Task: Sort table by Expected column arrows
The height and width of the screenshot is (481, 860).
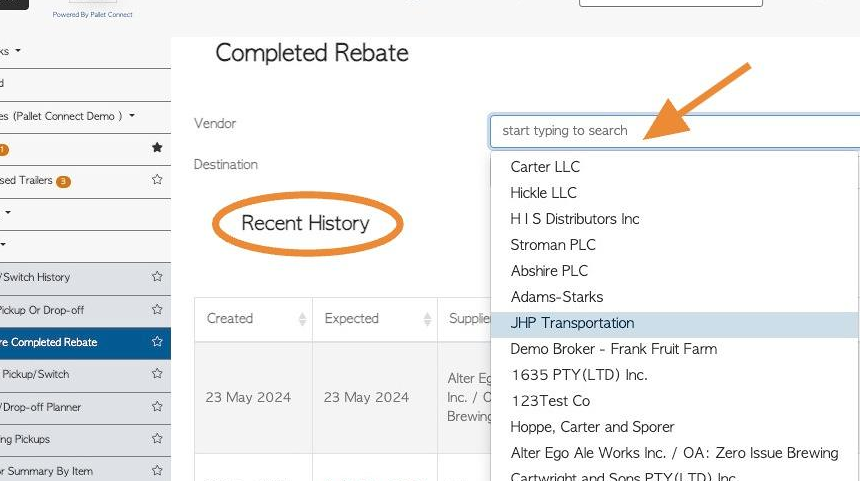Action: pos(427,319)
